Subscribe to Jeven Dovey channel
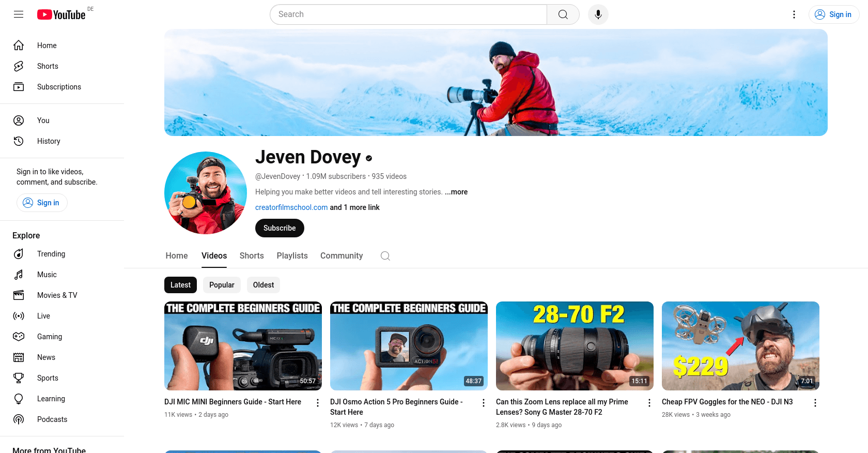The width and height of the screenshot is (868, 453). (280, 228)
